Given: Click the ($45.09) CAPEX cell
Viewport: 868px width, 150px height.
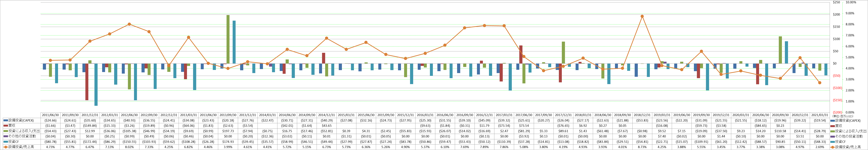Looking at the screenshot, I should [484, 120].
